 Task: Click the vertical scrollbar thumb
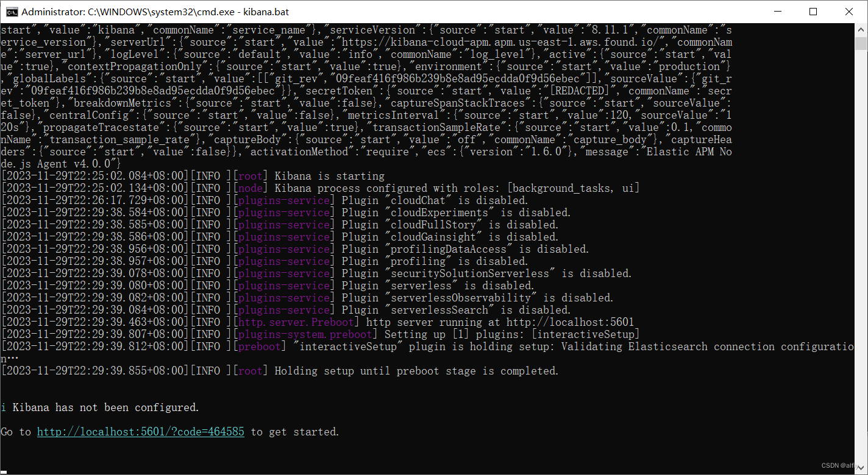click(861, 43)
